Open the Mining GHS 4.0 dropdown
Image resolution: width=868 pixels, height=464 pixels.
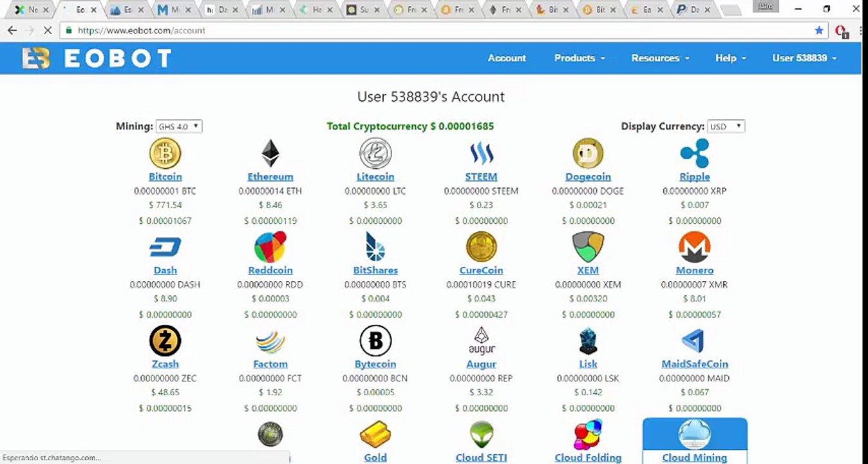click(179, 126)
